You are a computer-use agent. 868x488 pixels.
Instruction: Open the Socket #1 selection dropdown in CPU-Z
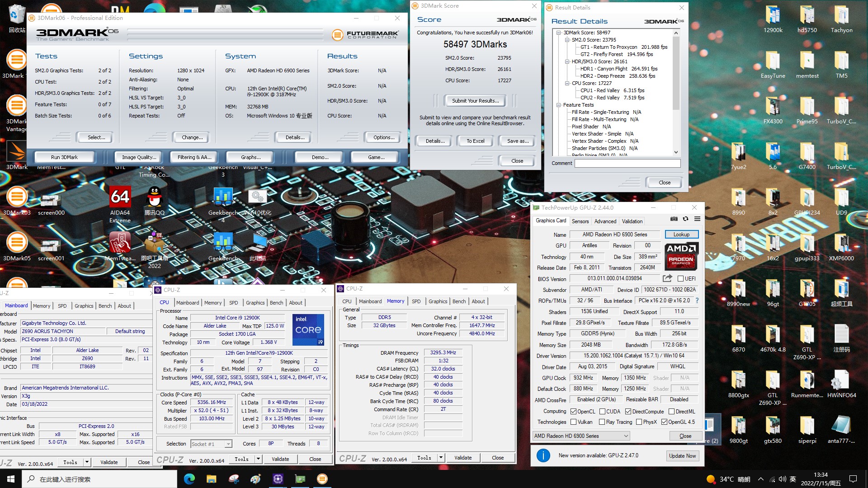tap(211, 444)
